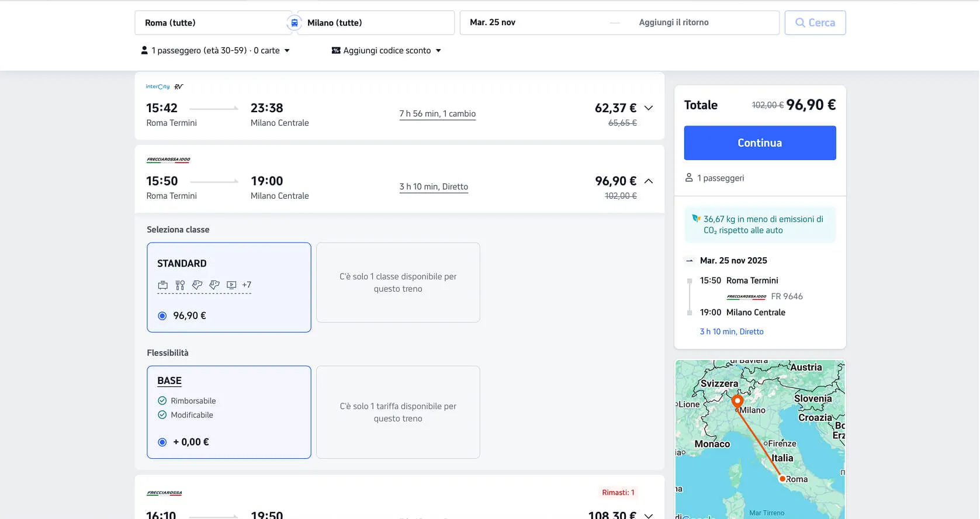Screen dimensions: 980x519
Task: Swap origin and destination stations
Action: point(294,23)
